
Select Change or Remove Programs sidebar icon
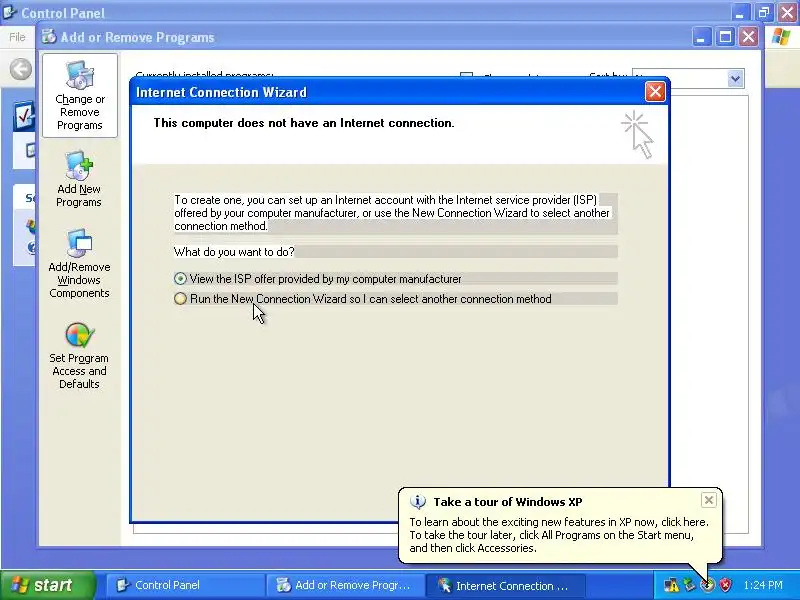tap(80, 95)
